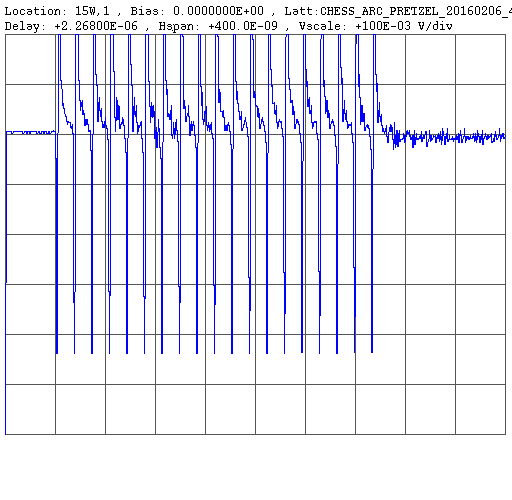Click the top-left grid cell above baseline

point(30,59)
